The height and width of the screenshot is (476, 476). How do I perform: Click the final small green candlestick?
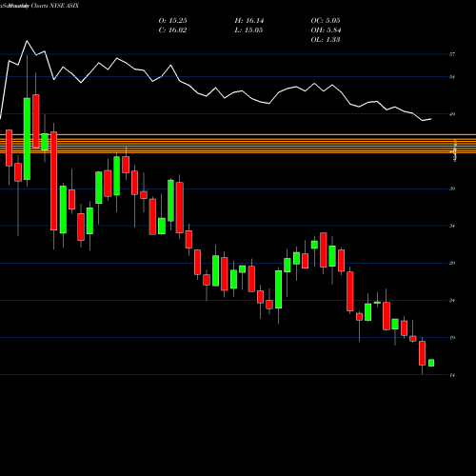431,363
